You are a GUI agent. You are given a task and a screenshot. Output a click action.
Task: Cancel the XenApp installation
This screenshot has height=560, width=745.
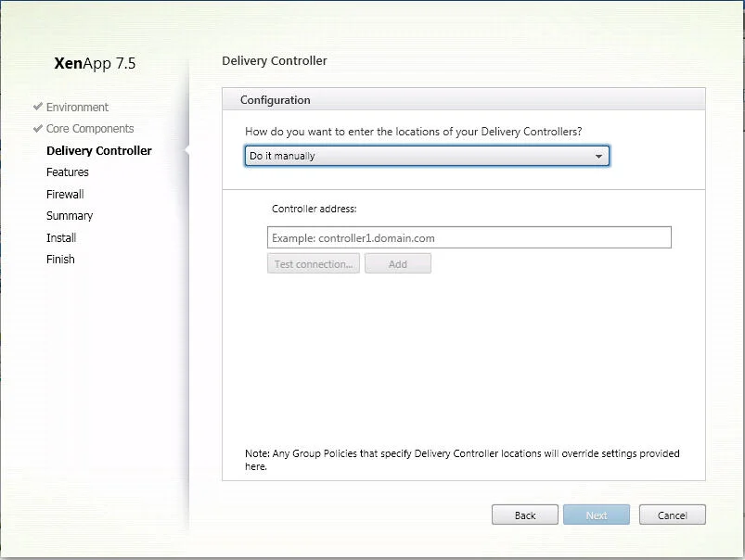click(672, 515)
